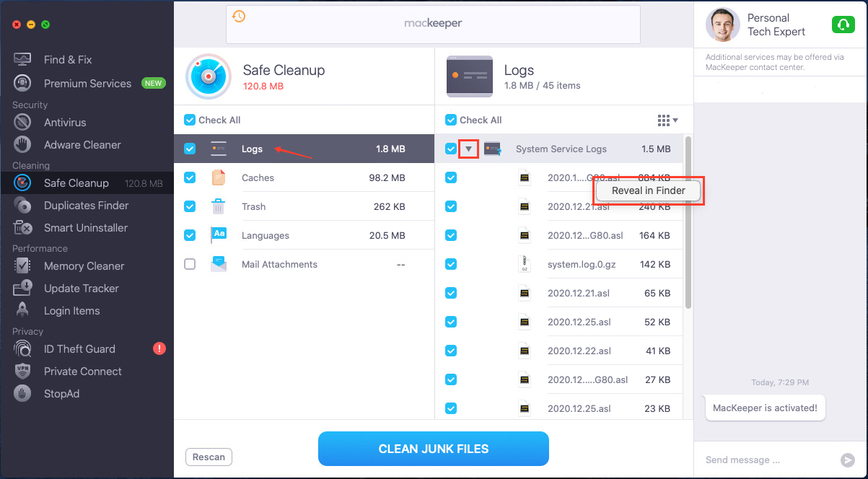868x479 pixels.
Task: Click the Languages flag icon
Action: click(219, 235)
